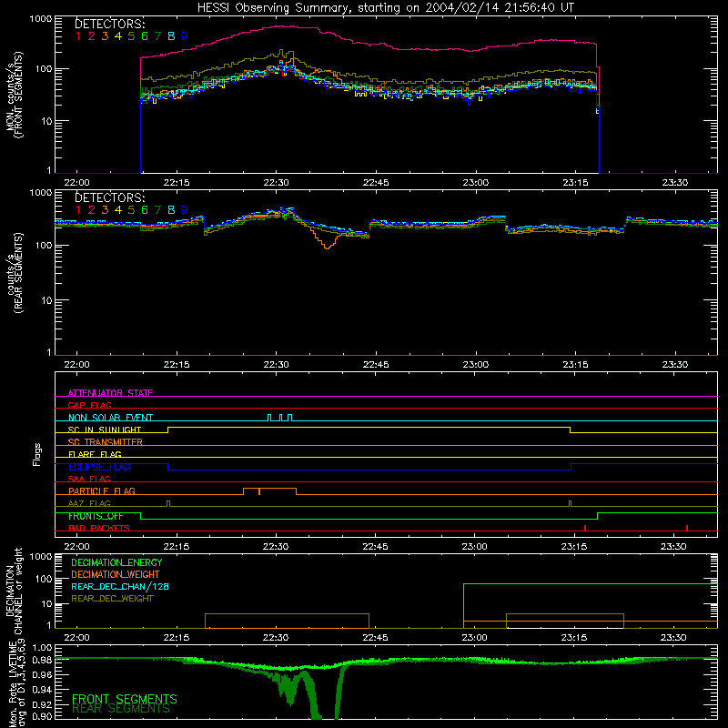The image size is (728, 728).
Task: Click blue detector 9 in rear segments legend
Action: [185, 210]
